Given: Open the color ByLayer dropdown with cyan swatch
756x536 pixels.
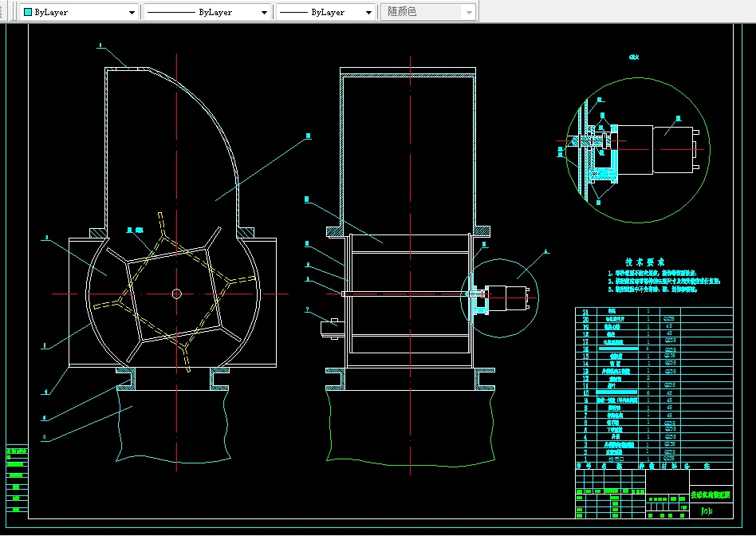Looking at the screenshot, I should click(80, 12).
